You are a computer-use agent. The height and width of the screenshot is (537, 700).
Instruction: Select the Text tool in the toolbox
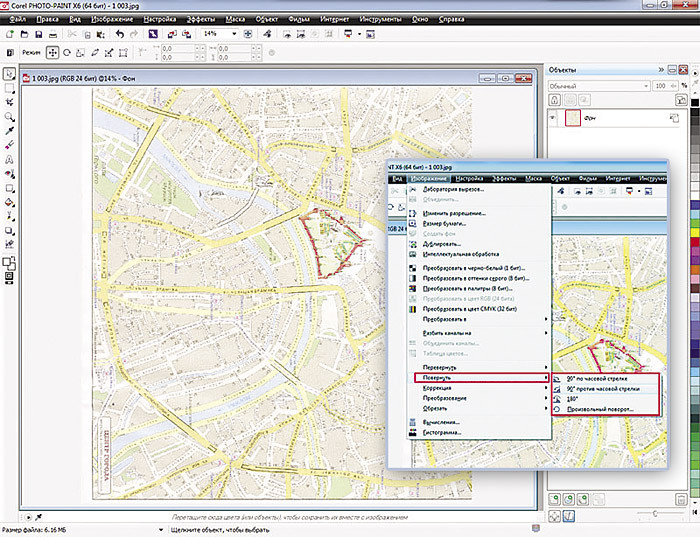coord(9,158)
